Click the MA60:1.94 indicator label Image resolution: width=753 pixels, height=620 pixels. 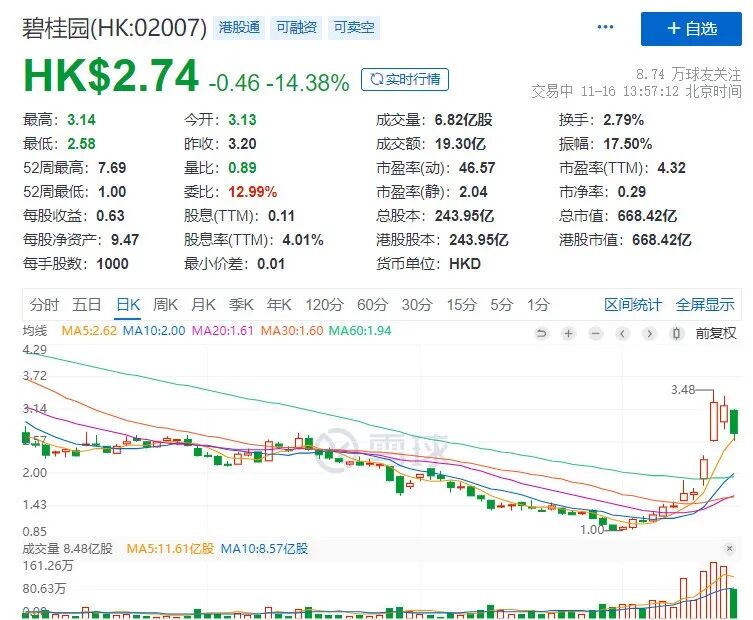[x=360, y=331]
